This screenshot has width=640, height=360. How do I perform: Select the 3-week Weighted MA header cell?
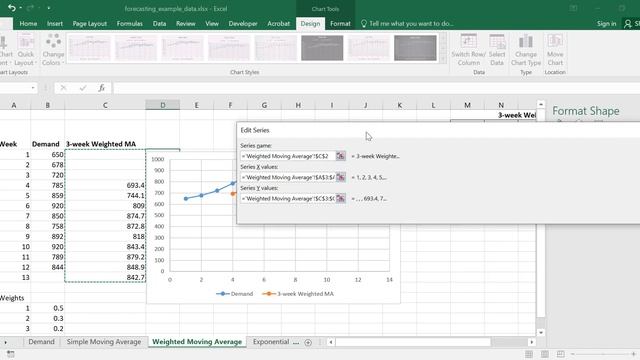tap(105, 144)
